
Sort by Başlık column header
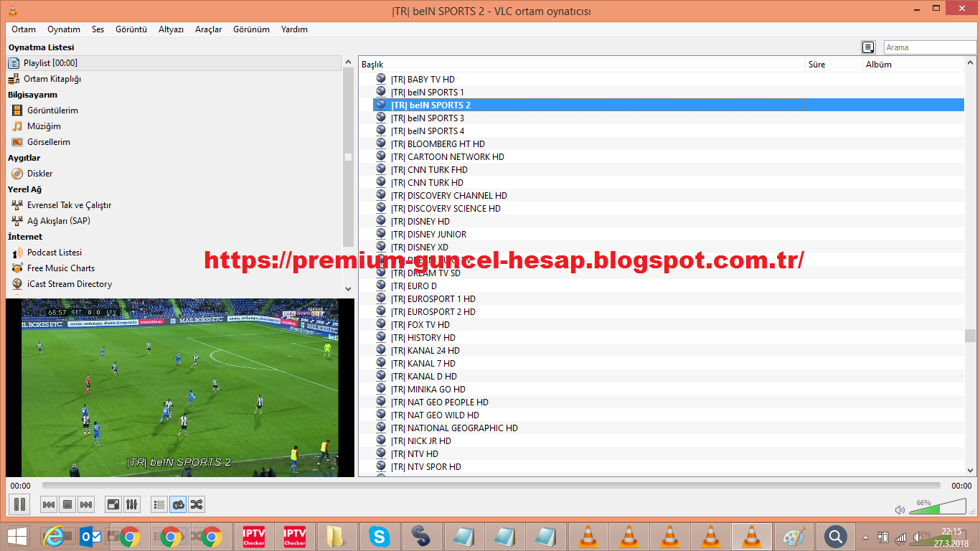click(582, 65)
